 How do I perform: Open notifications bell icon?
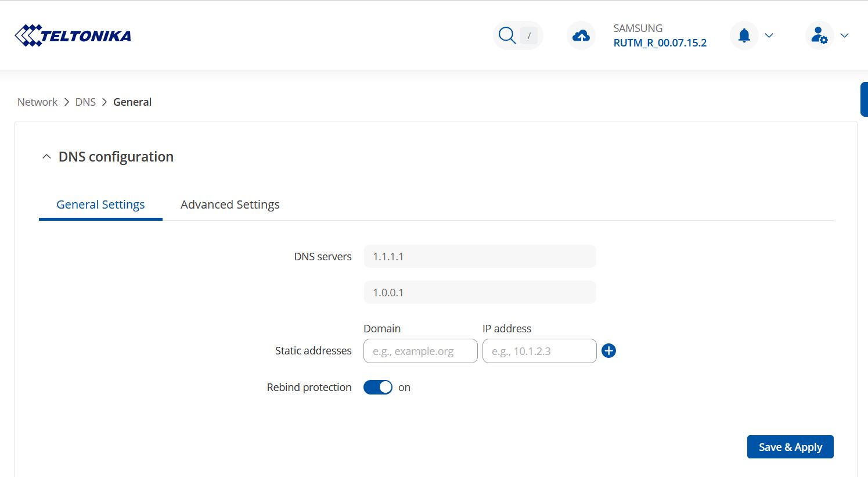tap(744, 35)
